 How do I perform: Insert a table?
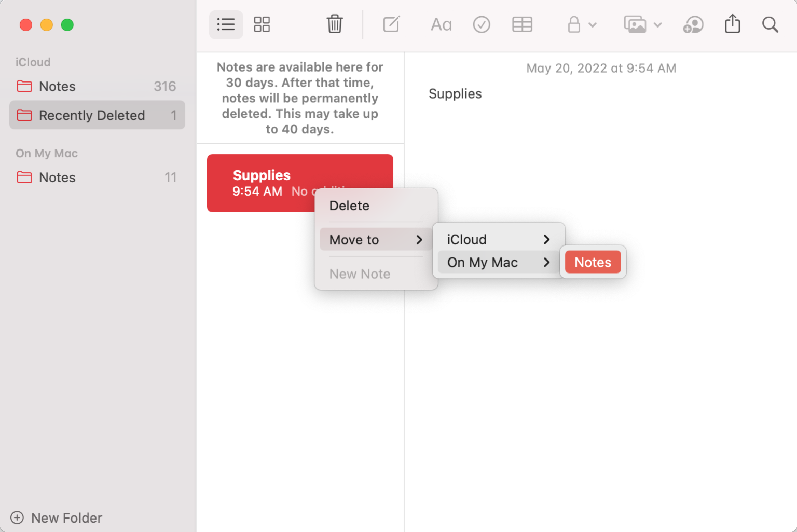522,24
